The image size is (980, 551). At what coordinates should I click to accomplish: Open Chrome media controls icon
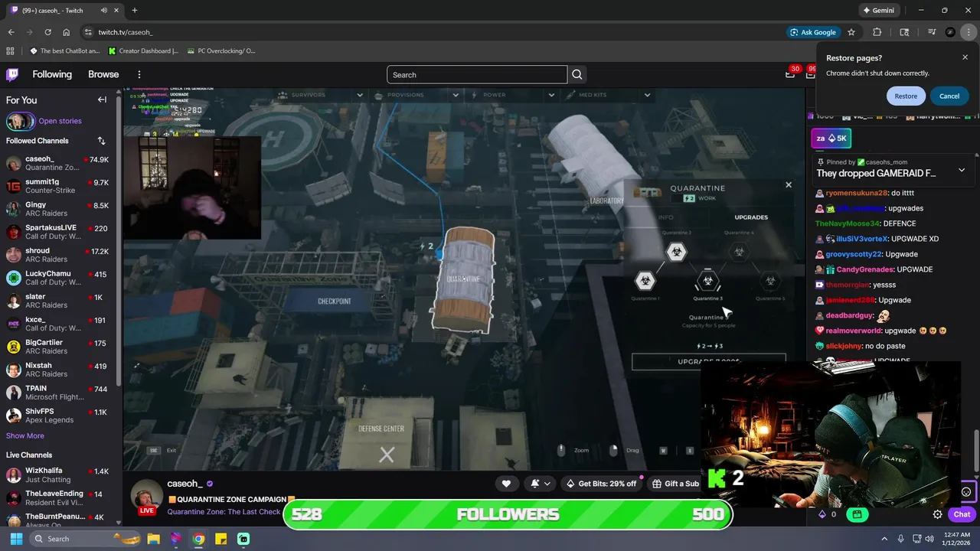[x=932, y=32]
